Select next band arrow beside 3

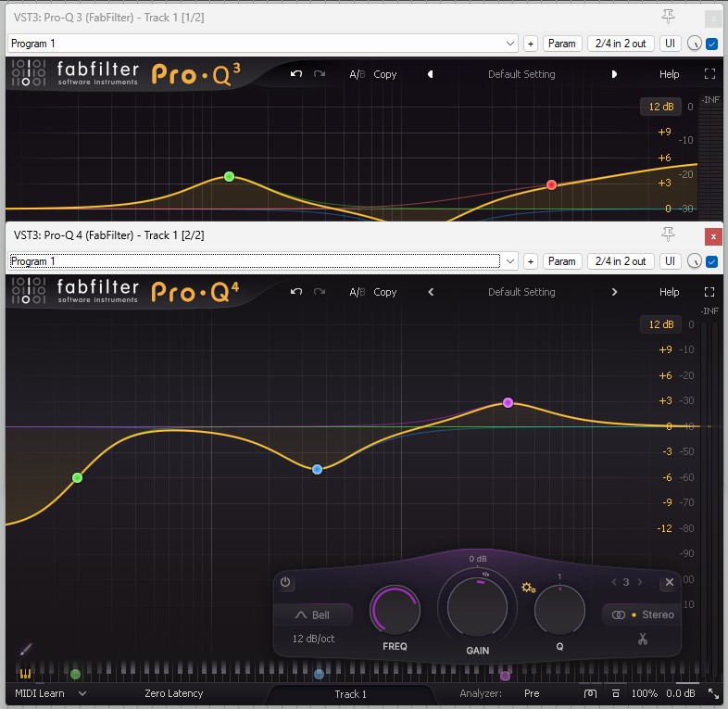tap(640, 582)
